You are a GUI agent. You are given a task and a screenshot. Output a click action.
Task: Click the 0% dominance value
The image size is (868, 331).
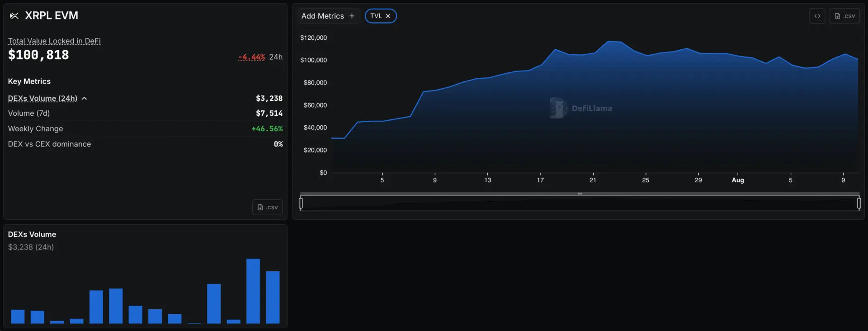pyautogui.click(x=278, y=144)
